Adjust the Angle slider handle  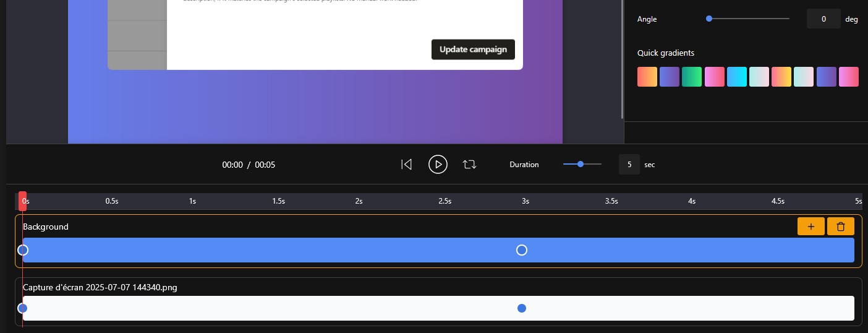[709, 19]
